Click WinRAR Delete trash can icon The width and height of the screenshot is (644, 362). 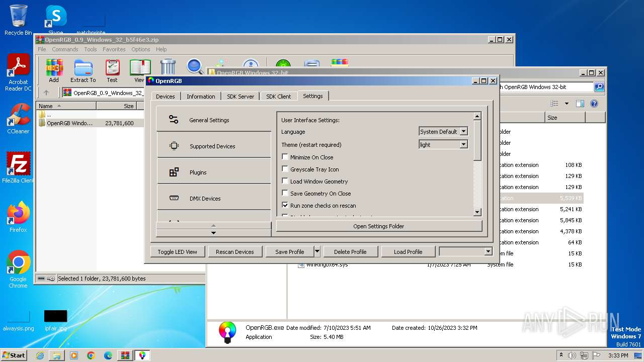coord(168,67)
